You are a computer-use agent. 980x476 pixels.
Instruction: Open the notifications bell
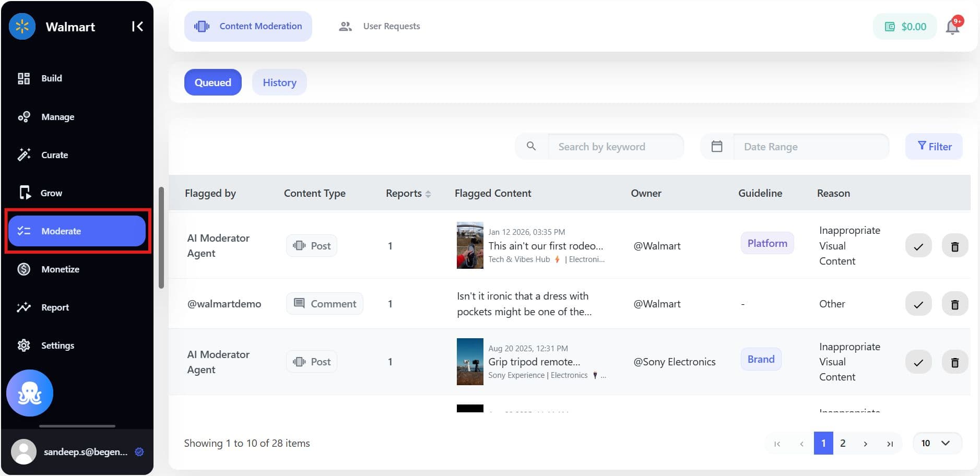[953, 27]
